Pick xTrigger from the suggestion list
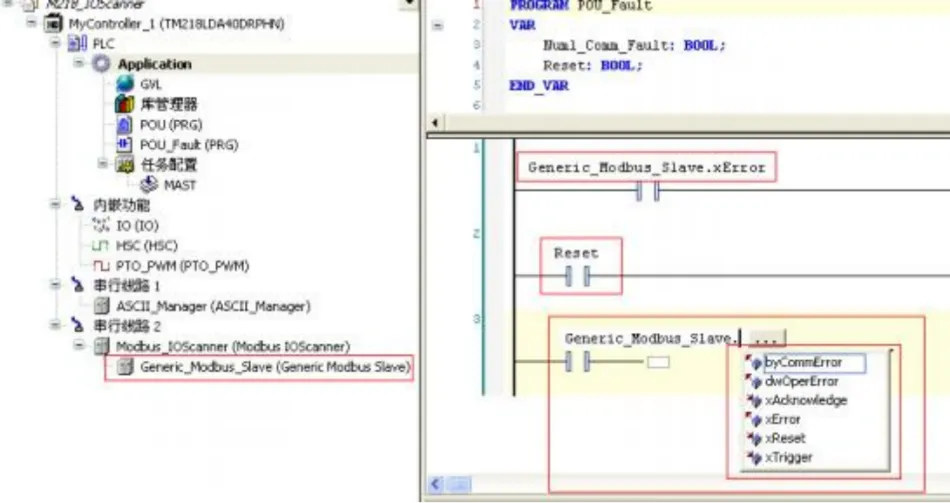This screenshot has width=950, height=503. tap(788, 457)
